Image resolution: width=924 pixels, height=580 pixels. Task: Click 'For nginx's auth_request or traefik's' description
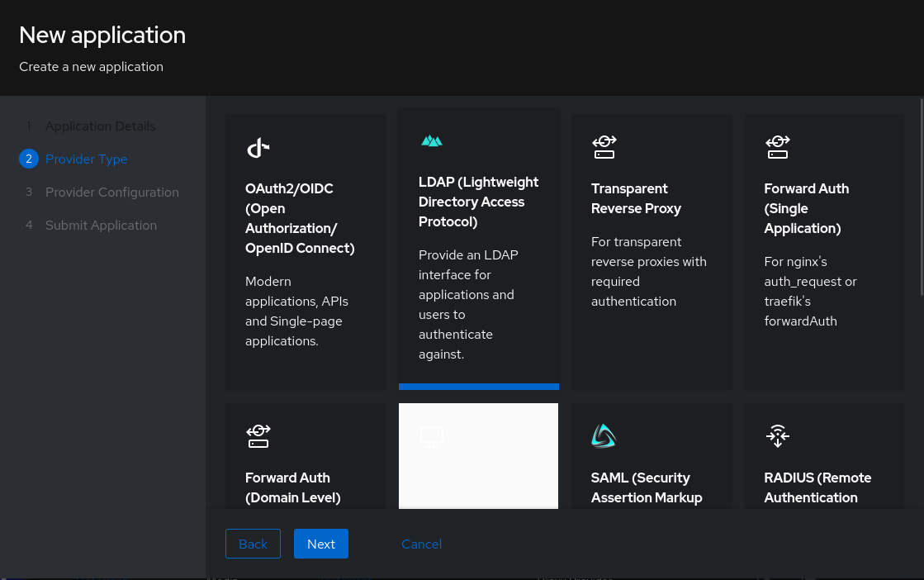tap(810, 291)
